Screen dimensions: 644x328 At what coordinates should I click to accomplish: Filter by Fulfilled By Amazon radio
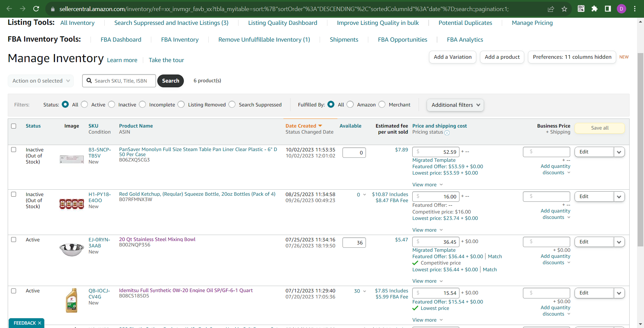(x=350, y=104)
